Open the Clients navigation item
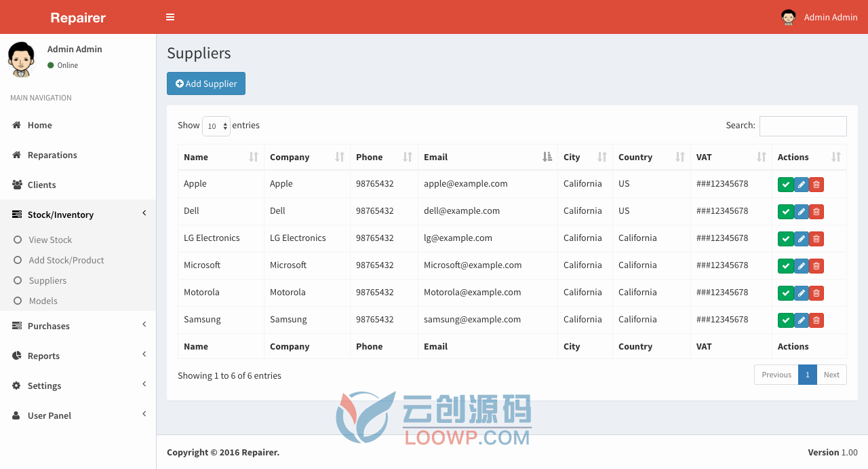 click(78, 185)
